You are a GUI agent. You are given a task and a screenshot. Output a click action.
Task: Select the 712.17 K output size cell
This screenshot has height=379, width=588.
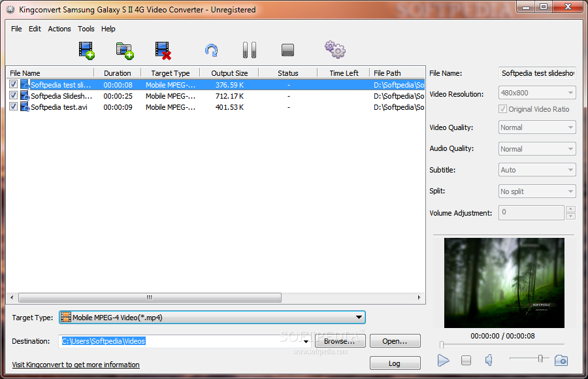pyautogui.click(x=229, y=96)
